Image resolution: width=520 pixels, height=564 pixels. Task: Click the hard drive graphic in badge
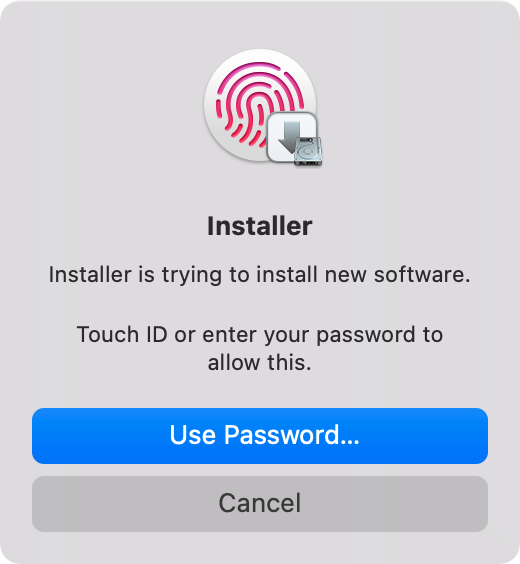308,151
